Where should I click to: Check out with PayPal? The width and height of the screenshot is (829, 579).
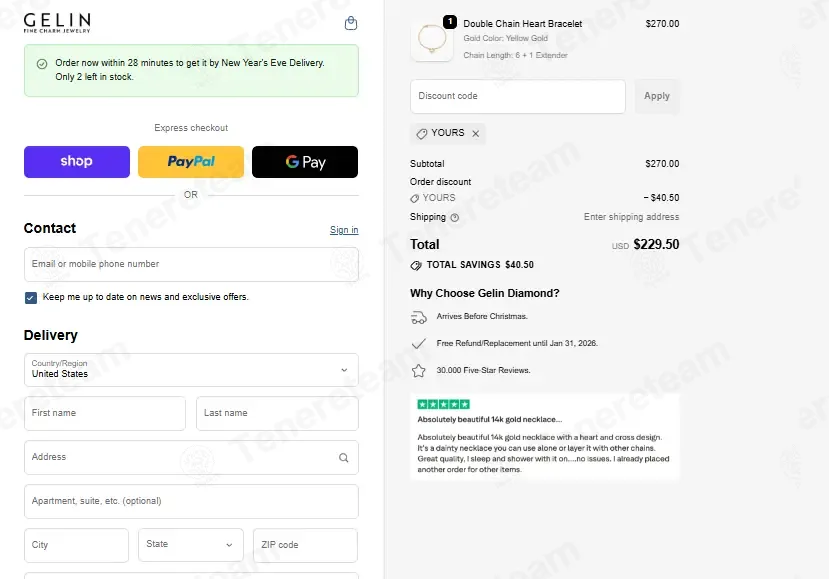point(191,162)
